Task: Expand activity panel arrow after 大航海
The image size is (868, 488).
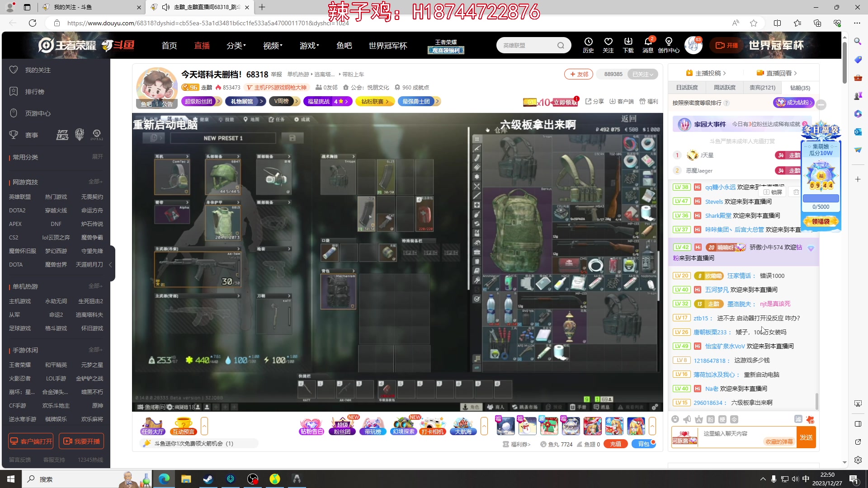Action: (484, 426)
